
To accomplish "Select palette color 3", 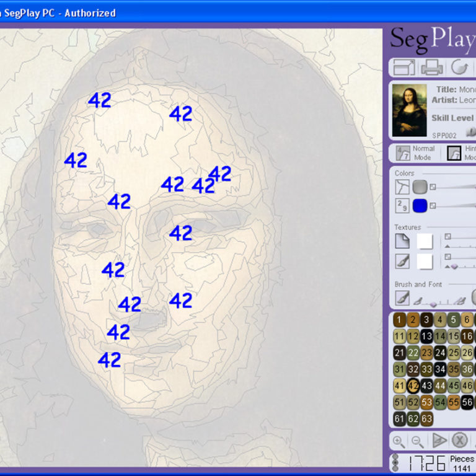I will pyautogui.click(x=426, y=320).
